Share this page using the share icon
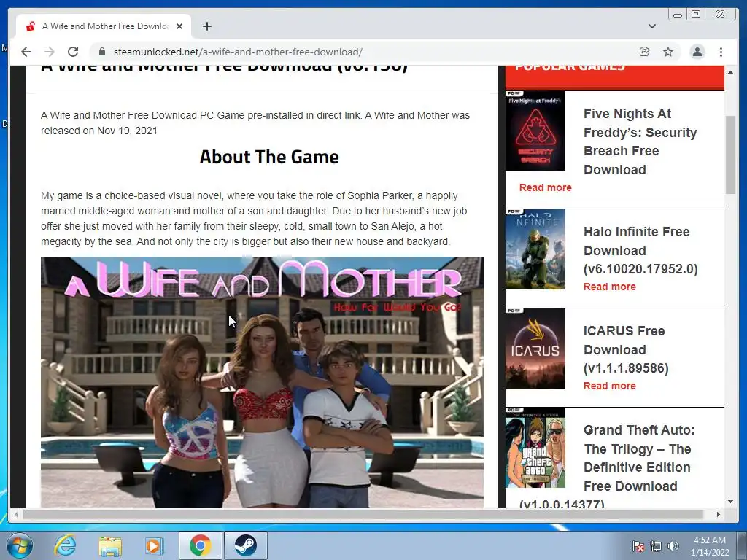The width and height of the screenshot is (747, 560). (x=645, y=52)
